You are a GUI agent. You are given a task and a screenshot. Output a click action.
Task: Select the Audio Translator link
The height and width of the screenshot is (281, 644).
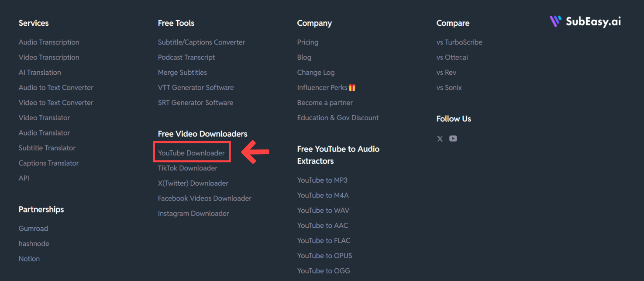[x=44, y=133]
